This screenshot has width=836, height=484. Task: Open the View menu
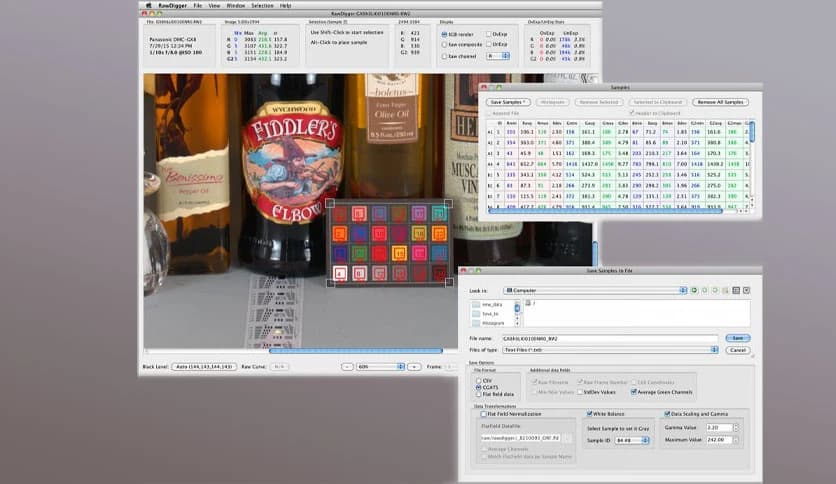pyautogui.click(x=214, y=5)
